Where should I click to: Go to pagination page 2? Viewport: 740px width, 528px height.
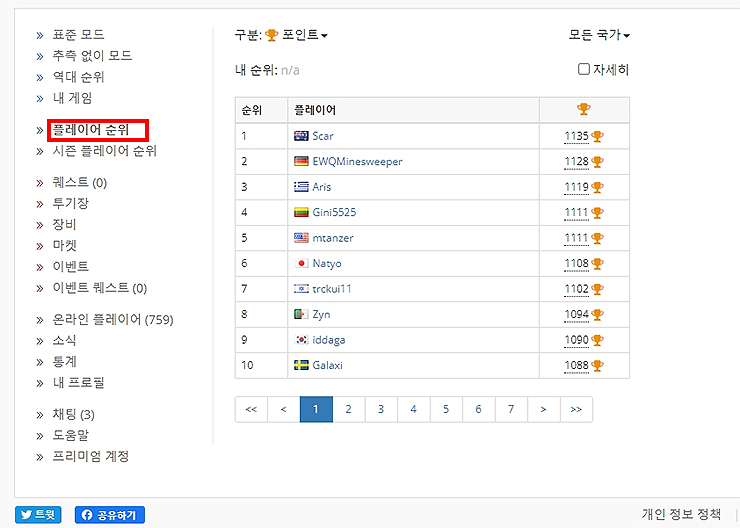coord(349,410)
